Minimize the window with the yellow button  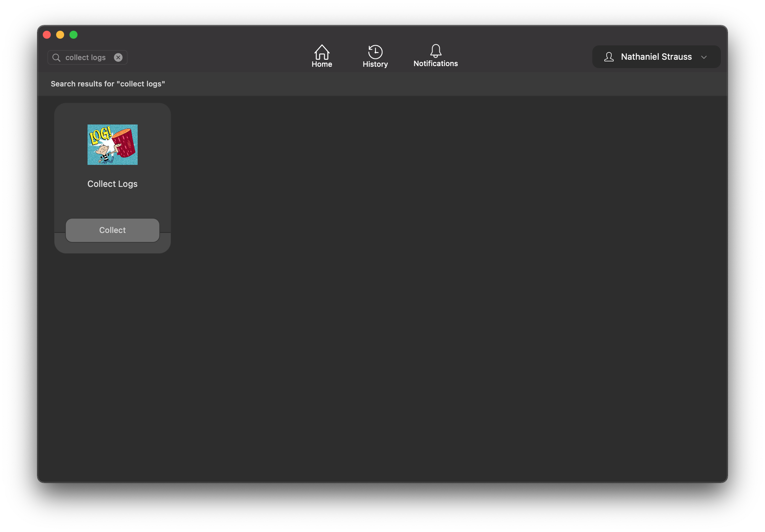60,35
